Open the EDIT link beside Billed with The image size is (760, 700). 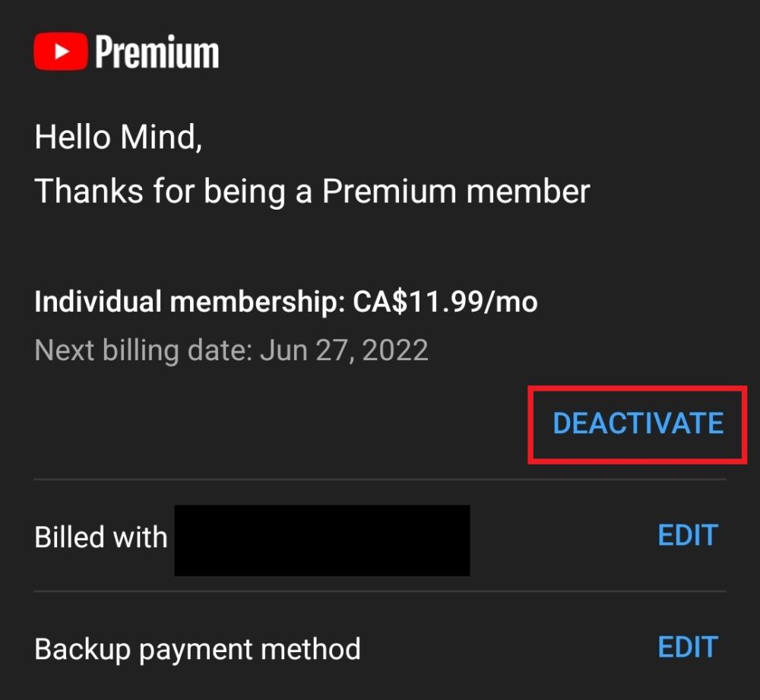click(x=686, y=536)
